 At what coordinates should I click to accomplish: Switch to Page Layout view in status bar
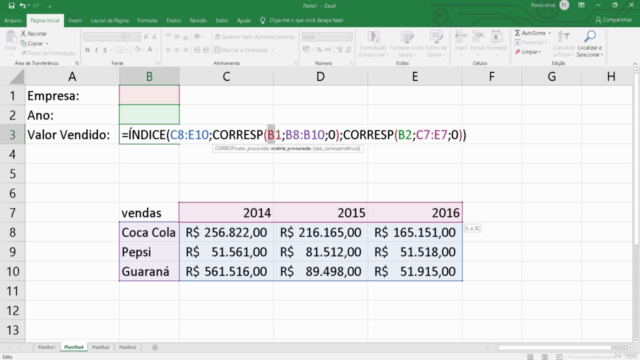544,357
